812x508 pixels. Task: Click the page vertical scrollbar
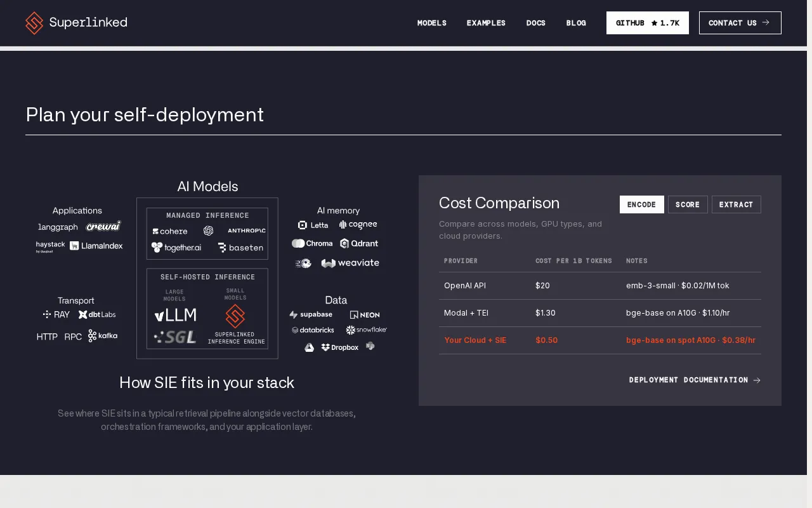point(809,254)
